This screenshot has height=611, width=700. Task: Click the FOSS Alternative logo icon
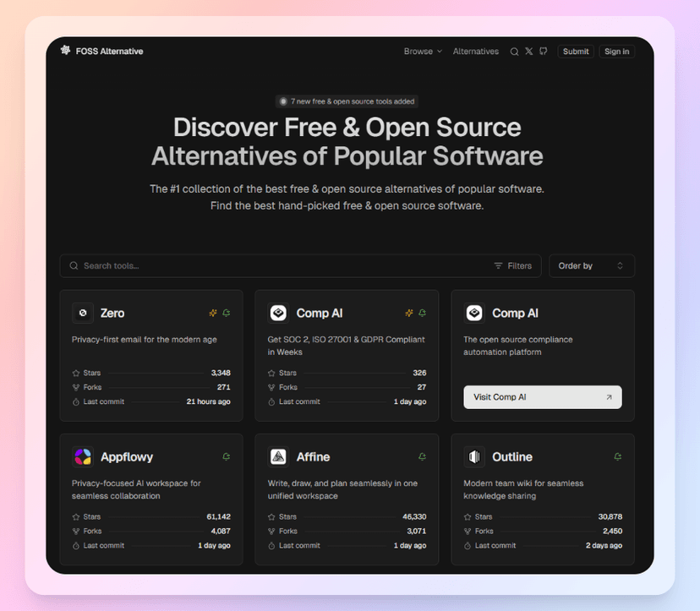click(66, 51)
